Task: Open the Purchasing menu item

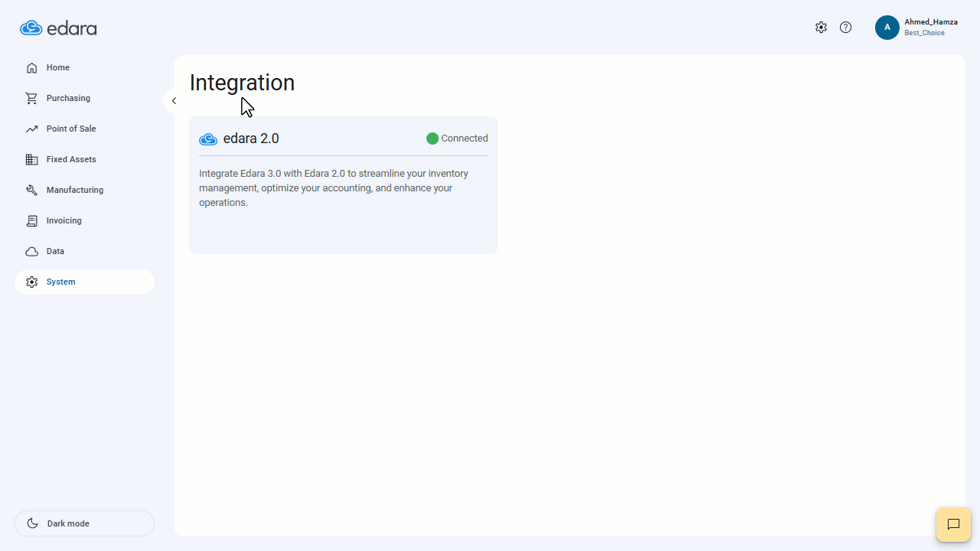Action: pos(84,98)
